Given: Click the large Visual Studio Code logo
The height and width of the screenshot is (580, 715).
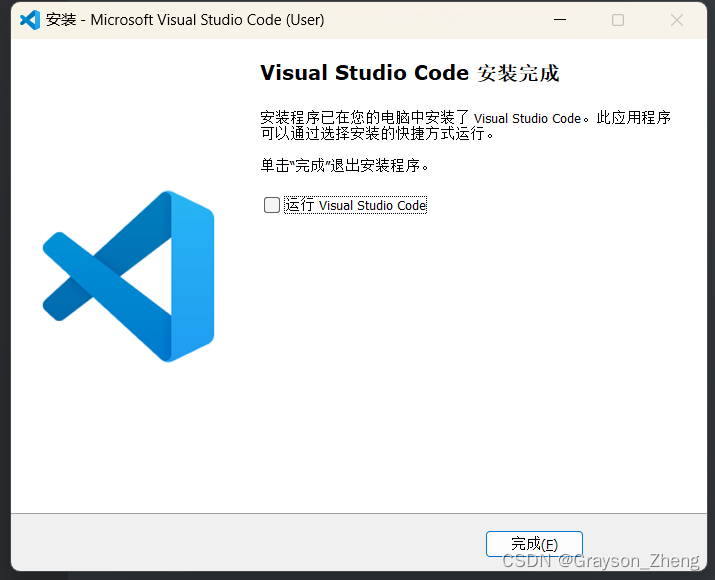Looking at the screenshot, I should tap(128, 276).
